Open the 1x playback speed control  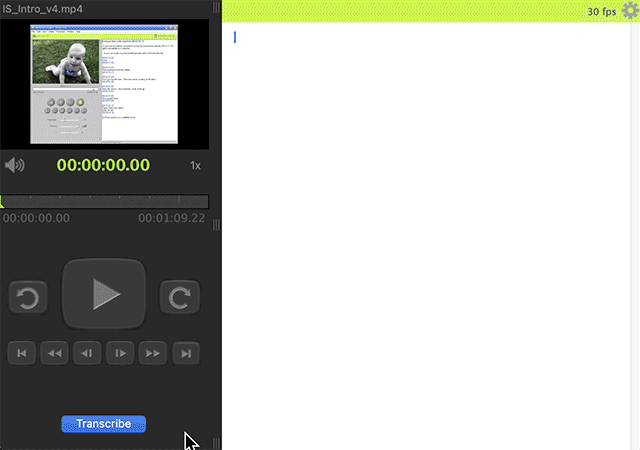point(195,165)
